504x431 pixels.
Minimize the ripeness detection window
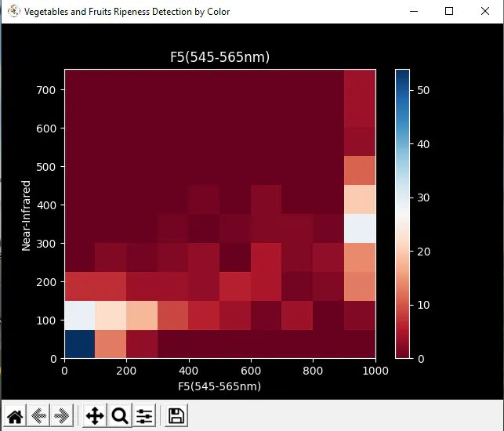click(414, 11)
